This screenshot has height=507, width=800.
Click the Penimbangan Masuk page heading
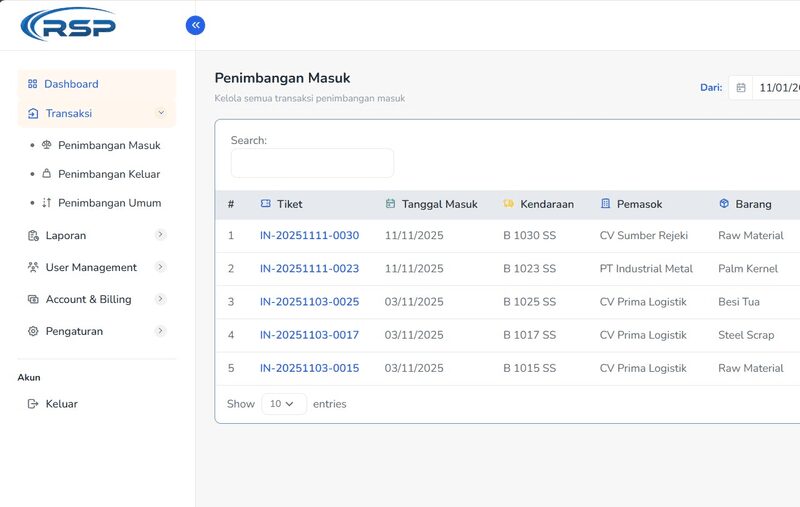click(x=282, y=78)
